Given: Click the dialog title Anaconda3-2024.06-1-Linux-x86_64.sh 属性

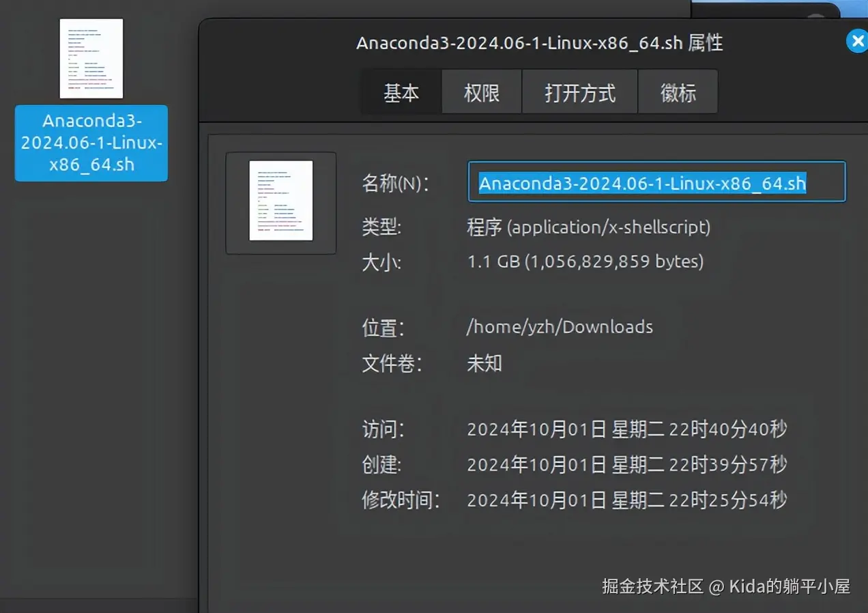Looking at the screenshot, I should pos(539,42).
